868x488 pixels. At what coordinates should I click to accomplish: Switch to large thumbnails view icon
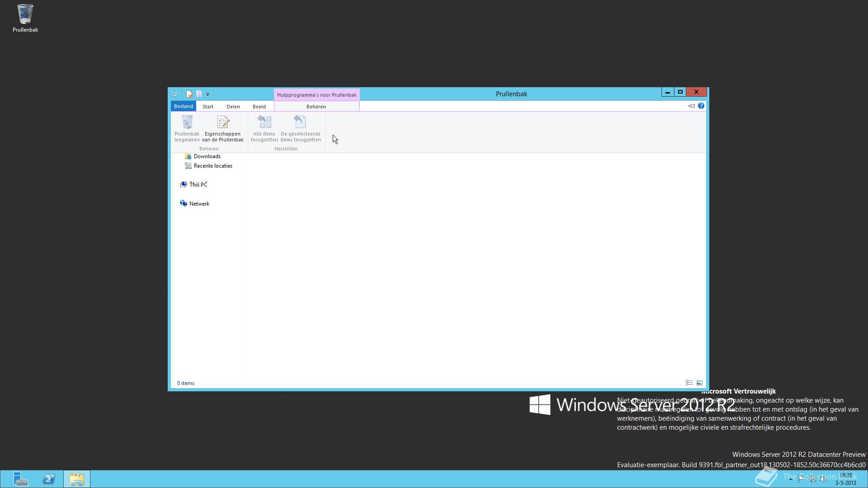pos(699,383)
